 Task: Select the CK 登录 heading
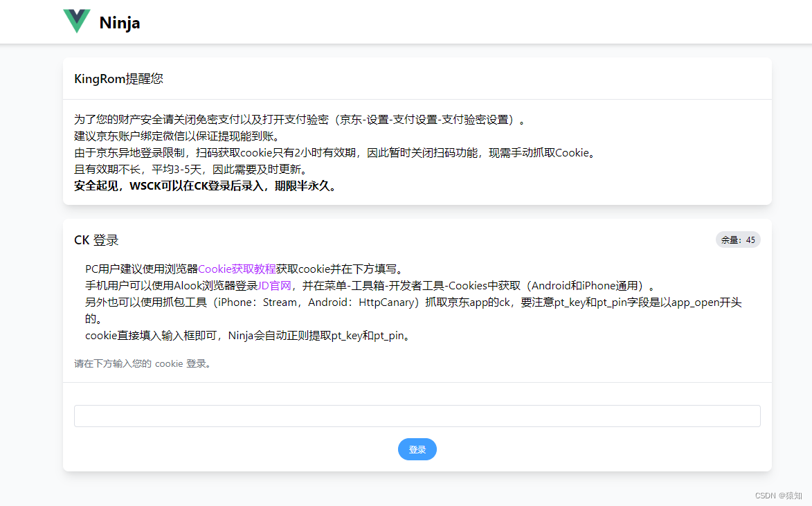click(x=96, y=240)
